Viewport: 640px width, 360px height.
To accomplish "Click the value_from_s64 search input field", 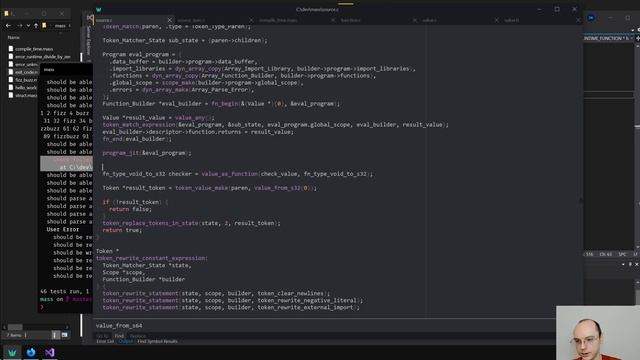I will pyautogui.click(x=324, y=325).
